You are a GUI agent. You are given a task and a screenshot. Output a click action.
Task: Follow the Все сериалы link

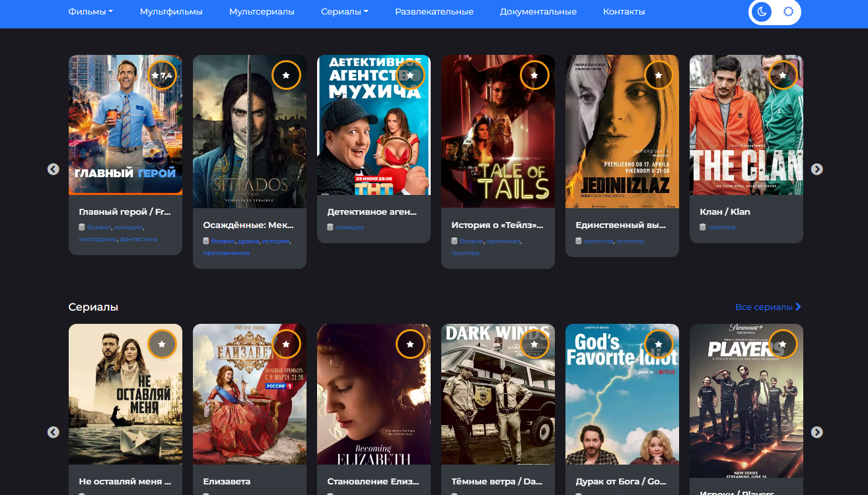coord(768,307)
